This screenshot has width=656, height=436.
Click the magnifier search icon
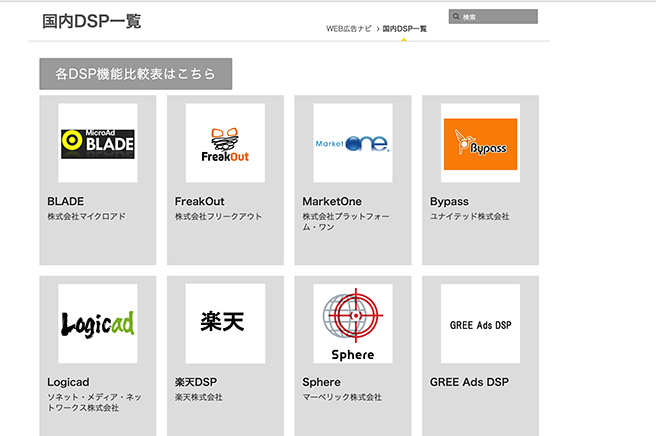(456, 17)
